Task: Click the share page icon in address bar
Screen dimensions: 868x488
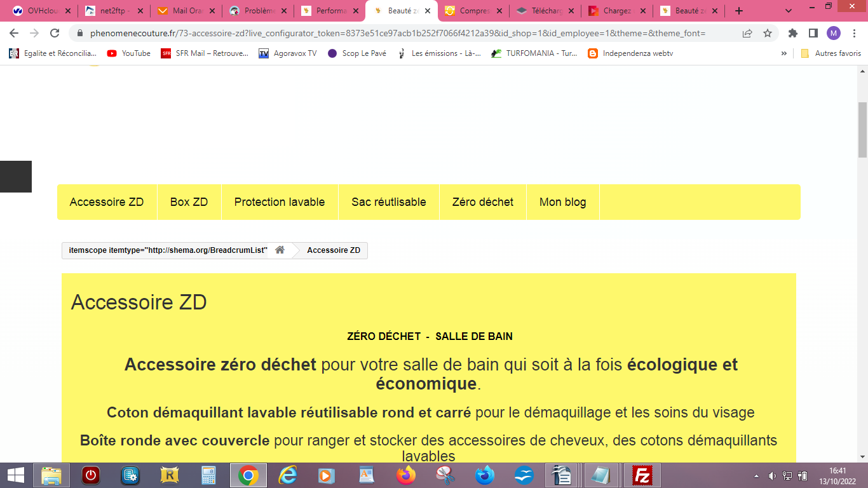Action: click(x=747, y=33)
